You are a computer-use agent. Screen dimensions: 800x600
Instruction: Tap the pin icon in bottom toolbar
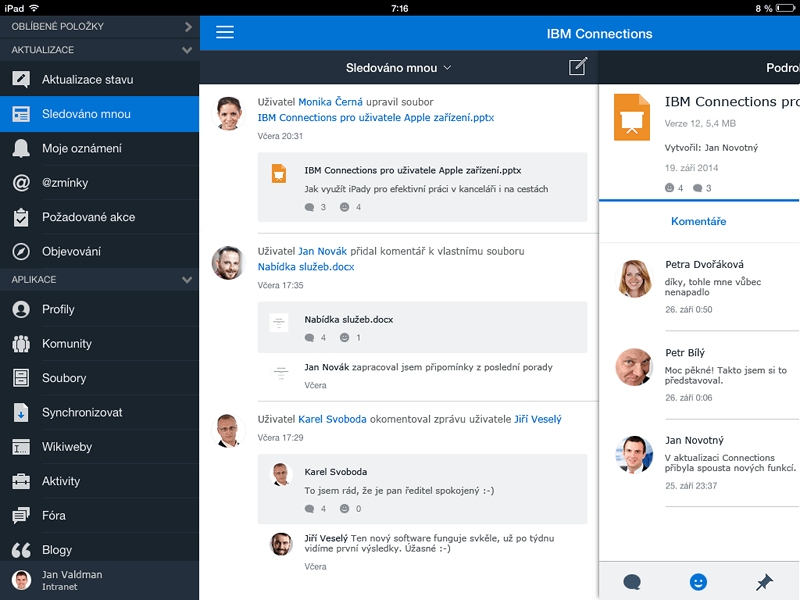pyautogui.click(x=764, y=582)
